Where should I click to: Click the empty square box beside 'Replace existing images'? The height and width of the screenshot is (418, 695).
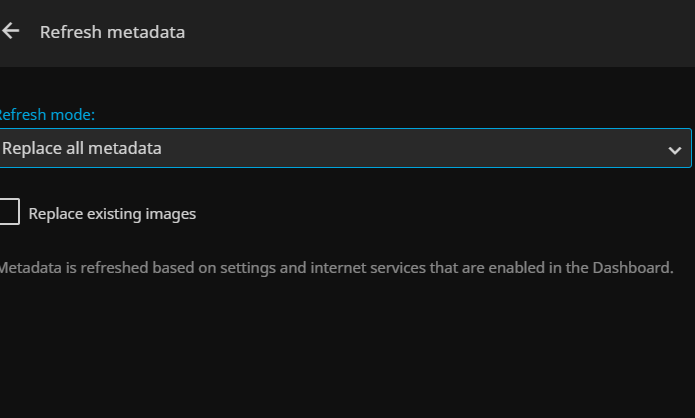point(8,212)
